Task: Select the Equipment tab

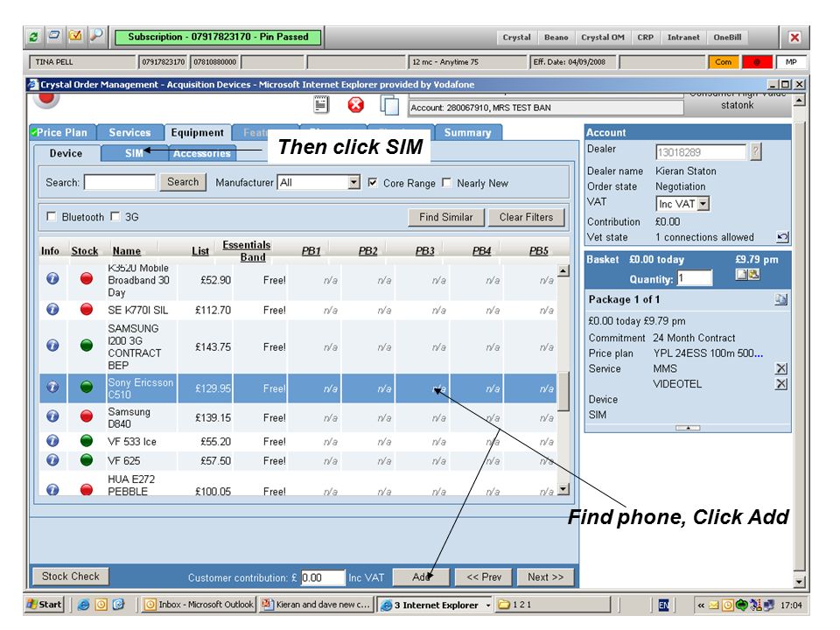Action: pyautogui.click(x=197, y=132)
